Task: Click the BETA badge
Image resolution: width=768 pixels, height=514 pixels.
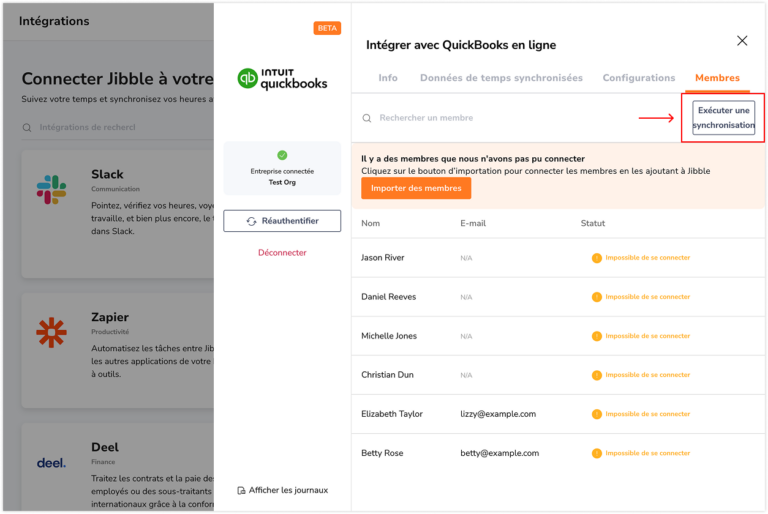Action: (327, 28)
